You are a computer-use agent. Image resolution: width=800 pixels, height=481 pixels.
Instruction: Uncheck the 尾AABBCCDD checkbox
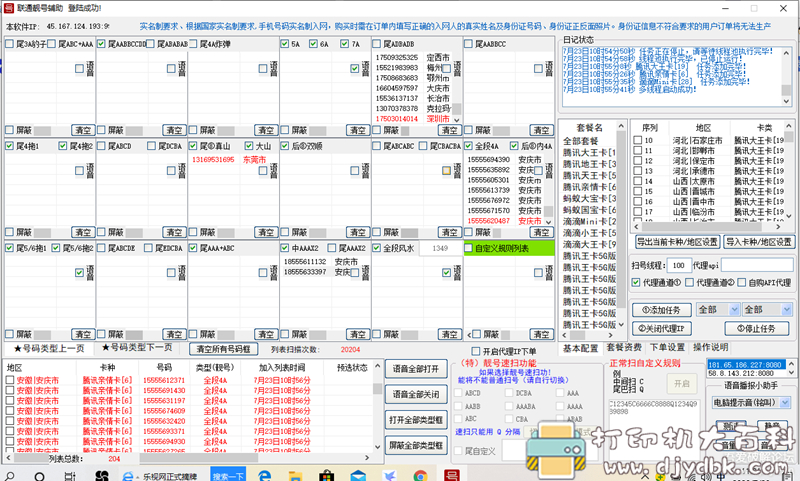pos(102,44)
